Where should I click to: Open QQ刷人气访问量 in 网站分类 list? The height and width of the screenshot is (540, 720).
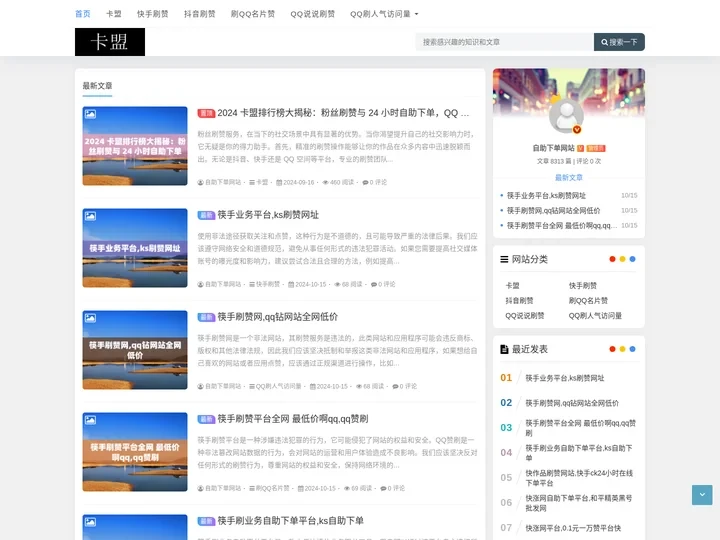click(595, 316)
